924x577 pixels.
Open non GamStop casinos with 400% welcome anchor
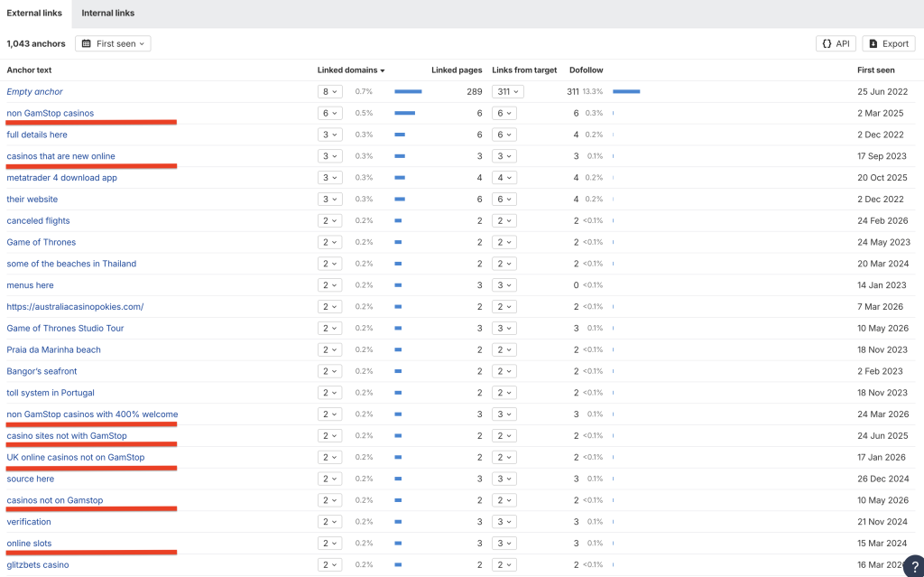pyautogui.click(x=92, y=414)
